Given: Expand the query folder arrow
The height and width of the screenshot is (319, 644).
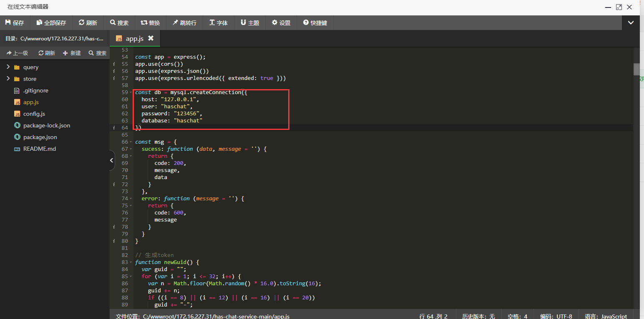Looking at the screenshot, I should [x=8, y=67].
